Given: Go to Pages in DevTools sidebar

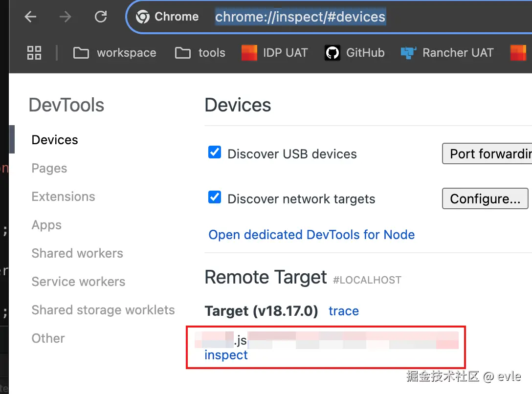Looking at the screenshot, I should (49, 168).
